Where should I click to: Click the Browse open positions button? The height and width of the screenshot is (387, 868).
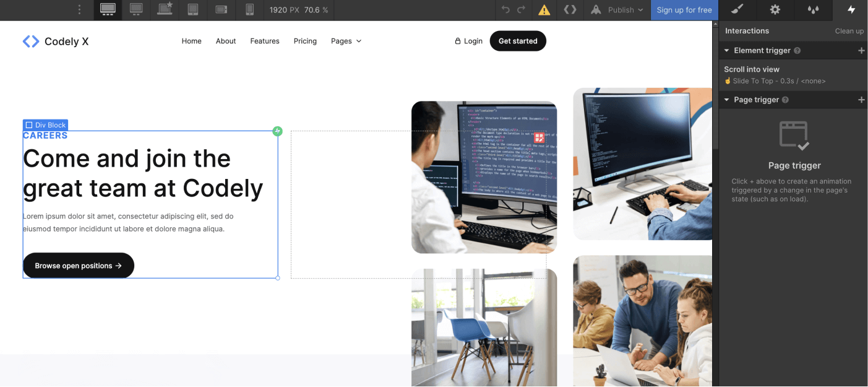(x=78, y=265)
